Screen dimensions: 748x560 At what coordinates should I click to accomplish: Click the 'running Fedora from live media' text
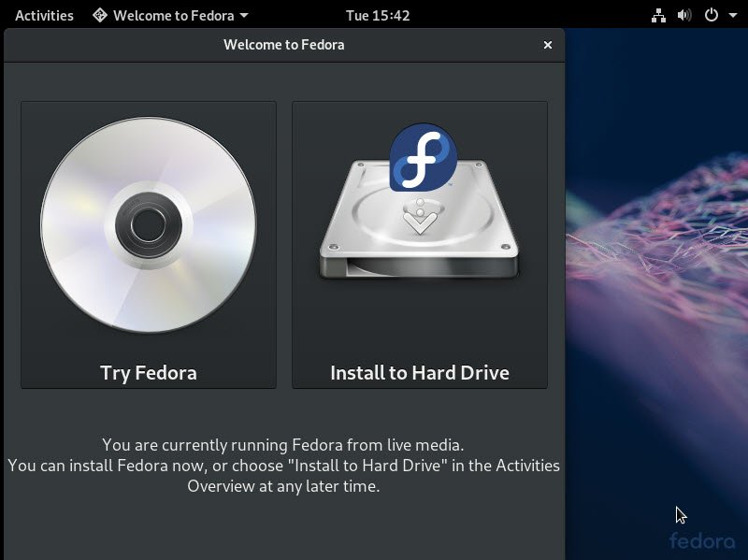click(347, 445)
